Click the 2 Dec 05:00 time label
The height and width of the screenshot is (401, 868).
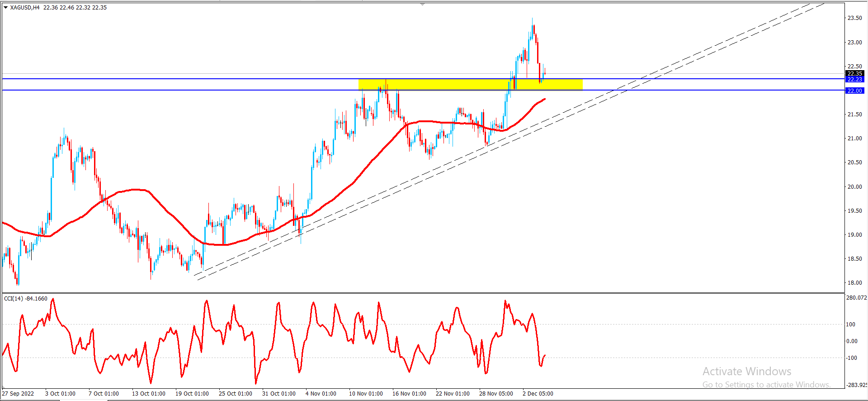click(x=538, y=394)
